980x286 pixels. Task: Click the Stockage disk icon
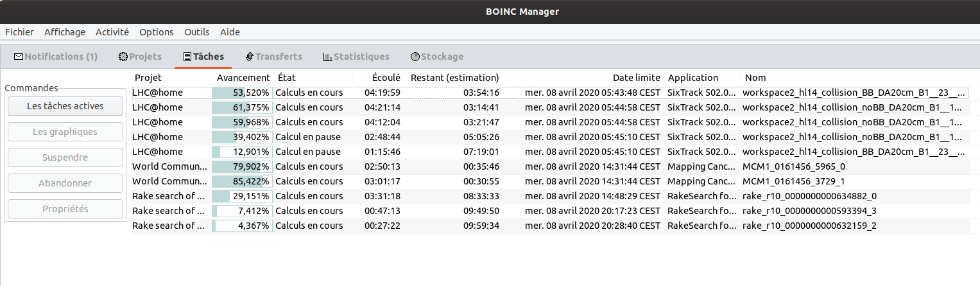pos(415,57)
